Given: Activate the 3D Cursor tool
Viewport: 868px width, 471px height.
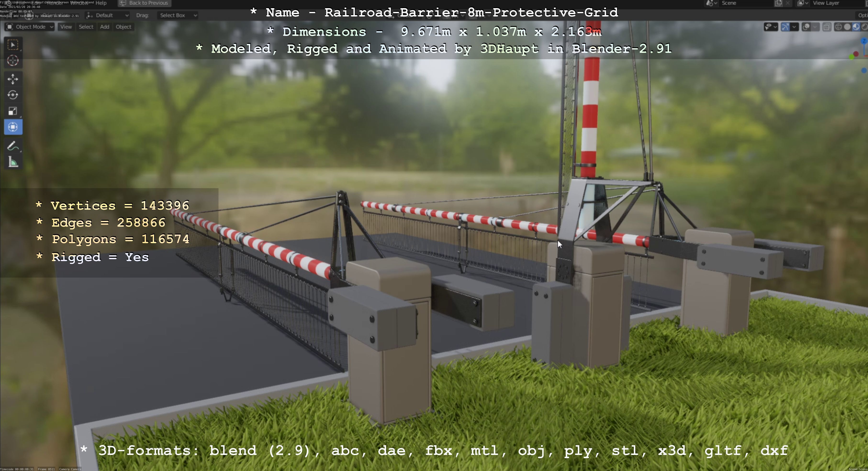Looking at the screenshot, I should 13,60.
